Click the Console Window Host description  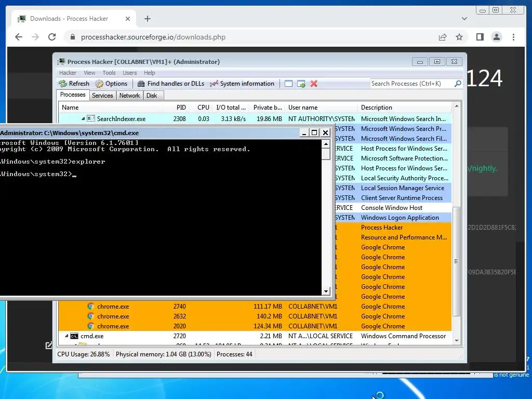(392, 208)
